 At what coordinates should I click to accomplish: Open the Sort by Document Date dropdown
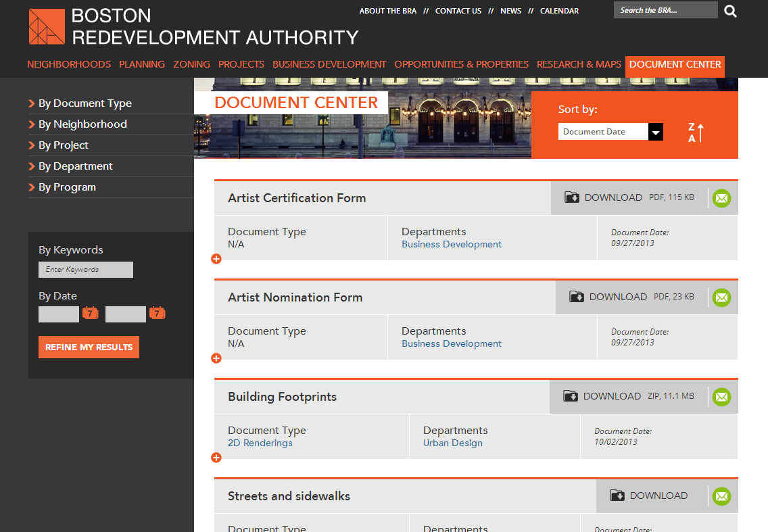point(655,132)
